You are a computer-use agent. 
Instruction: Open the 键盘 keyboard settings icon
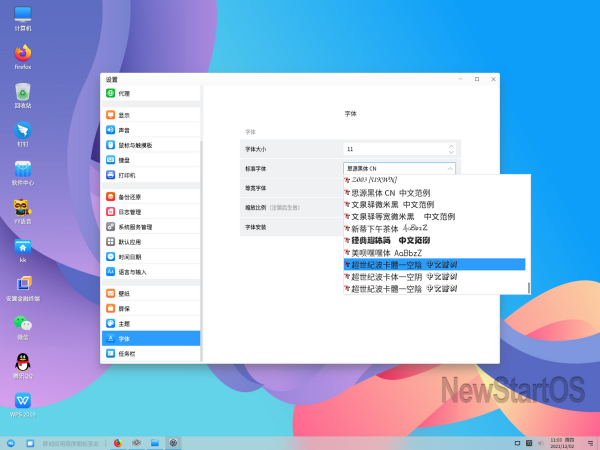click(x=111, y=160)
